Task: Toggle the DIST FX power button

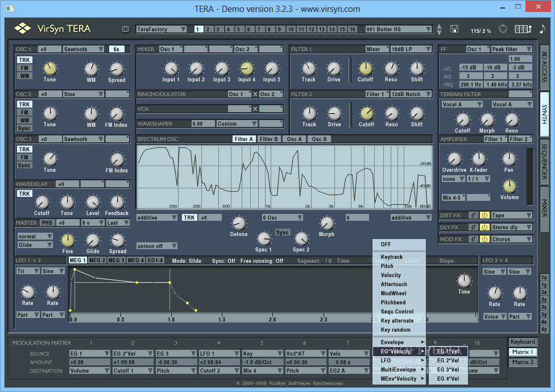Action: [484, 215]
